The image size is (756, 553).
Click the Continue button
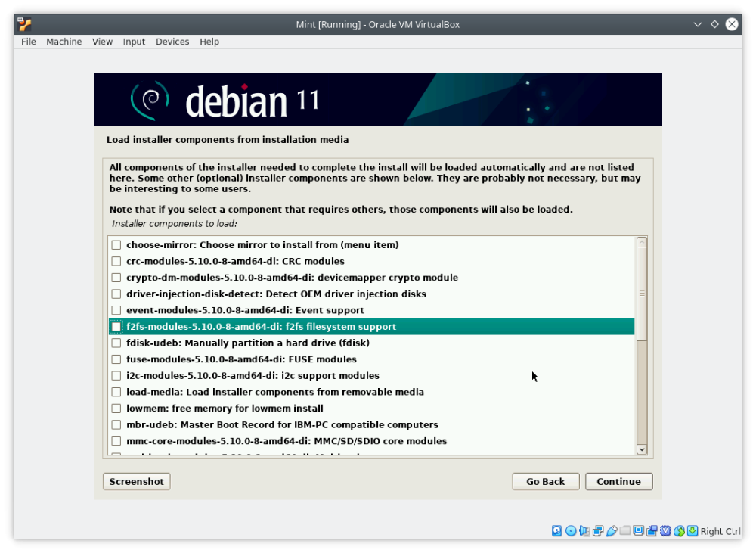point(618,482)
